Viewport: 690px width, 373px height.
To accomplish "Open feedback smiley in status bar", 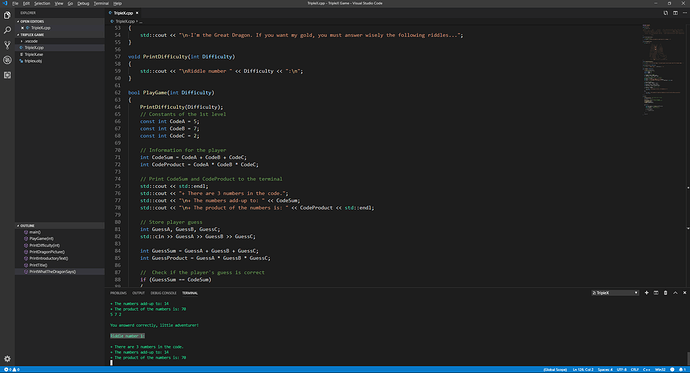I will pyautogui.click(x=672, y=369).
